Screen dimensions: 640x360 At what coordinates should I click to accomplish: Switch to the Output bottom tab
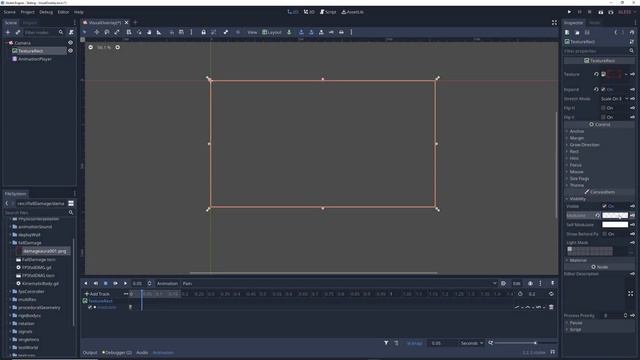[90, 352]
